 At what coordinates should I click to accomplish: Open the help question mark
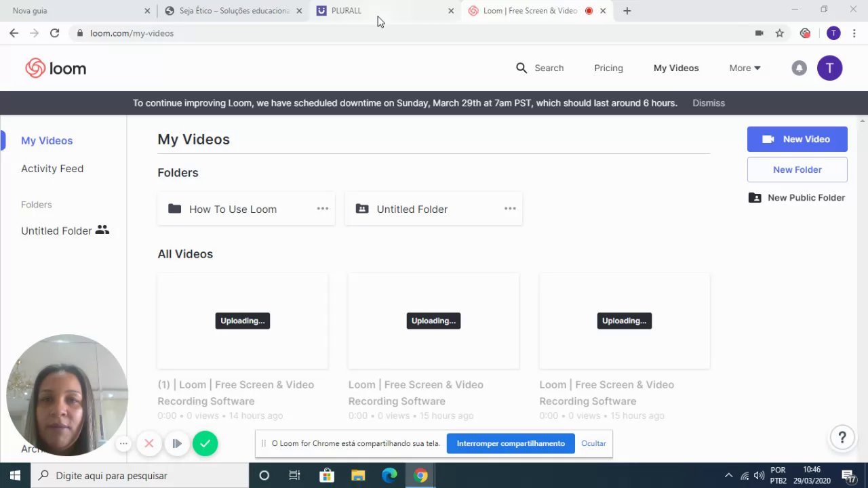coord(842,437)
